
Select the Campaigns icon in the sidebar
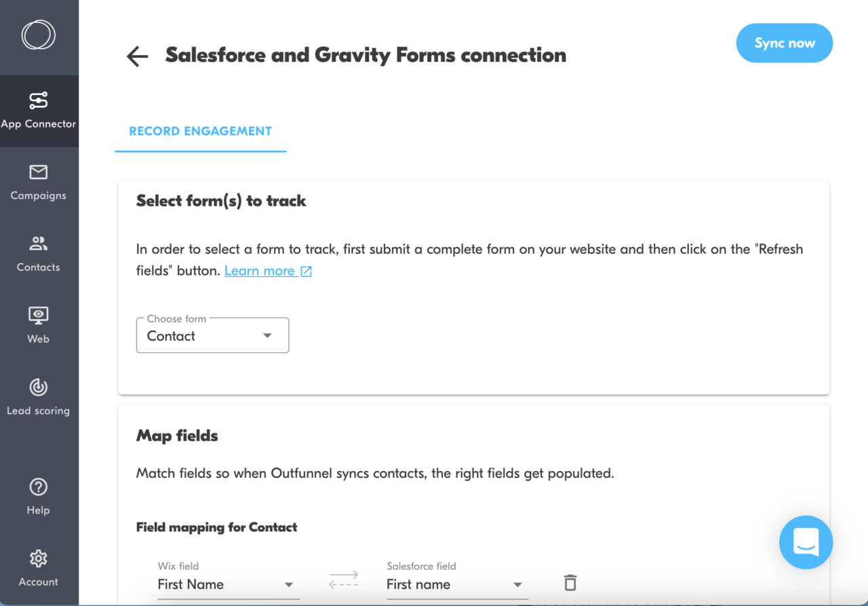tap(39, 180)
